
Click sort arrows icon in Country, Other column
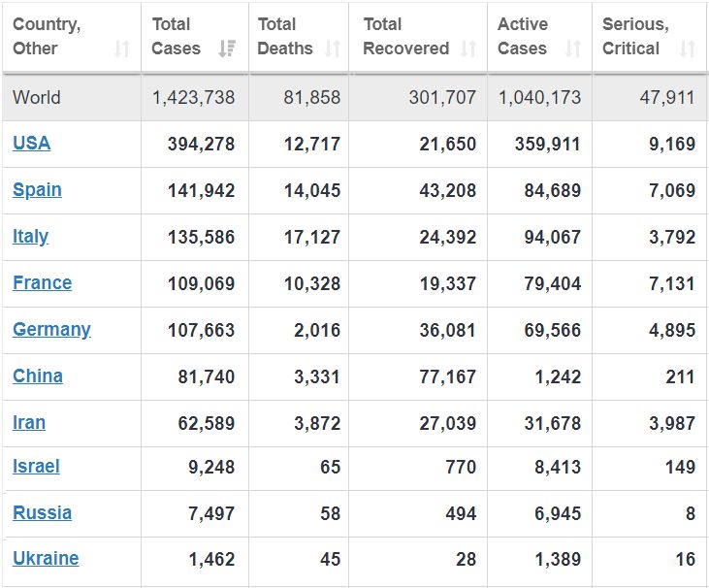click(x=121, y=49)
